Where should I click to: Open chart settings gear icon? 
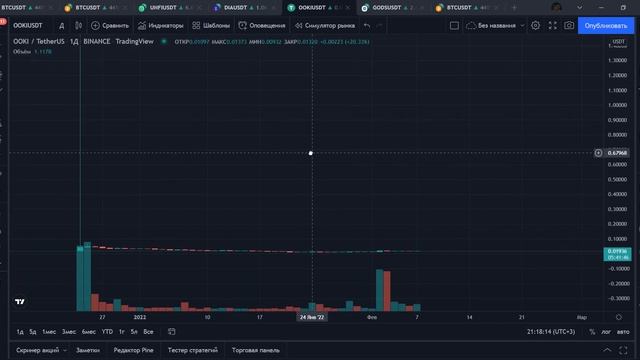click(535, 26)
